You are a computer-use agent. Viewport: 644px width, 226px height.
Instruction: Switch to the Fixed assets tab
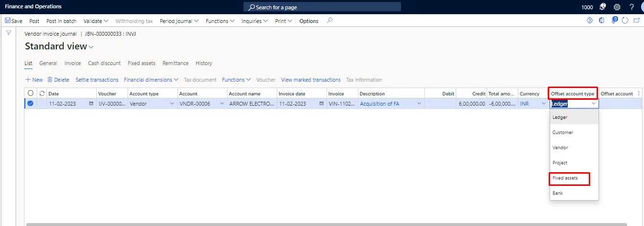coord(141,63)
